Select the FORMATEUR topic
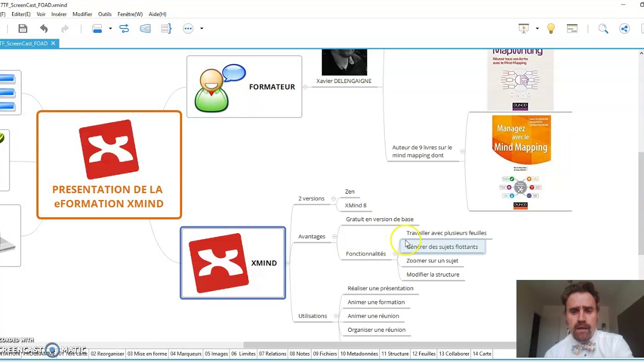The width and height of the screenshot is (644, 362). 244,86
